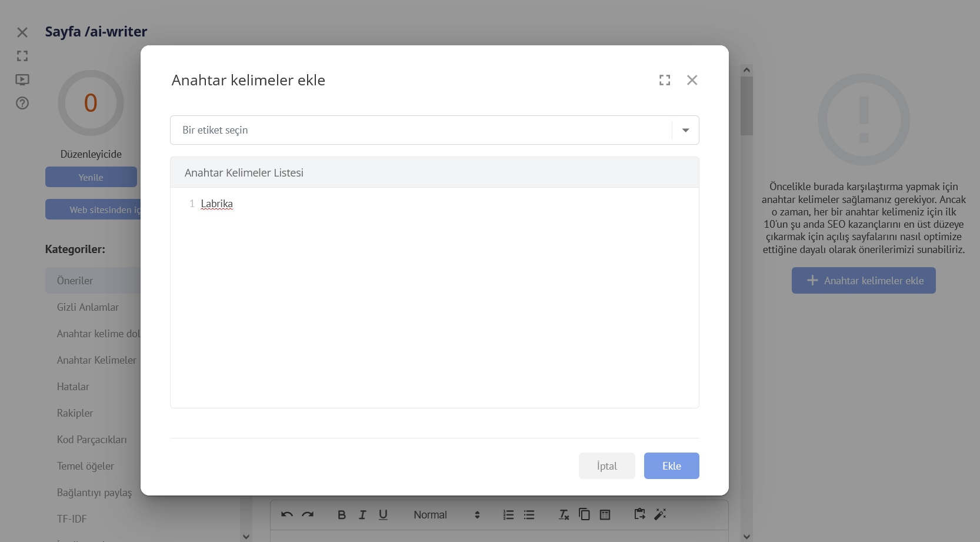The height and width of the screenshot is (542, 980).
Task: Toggle underline formatting
Action: pos(383,514)
